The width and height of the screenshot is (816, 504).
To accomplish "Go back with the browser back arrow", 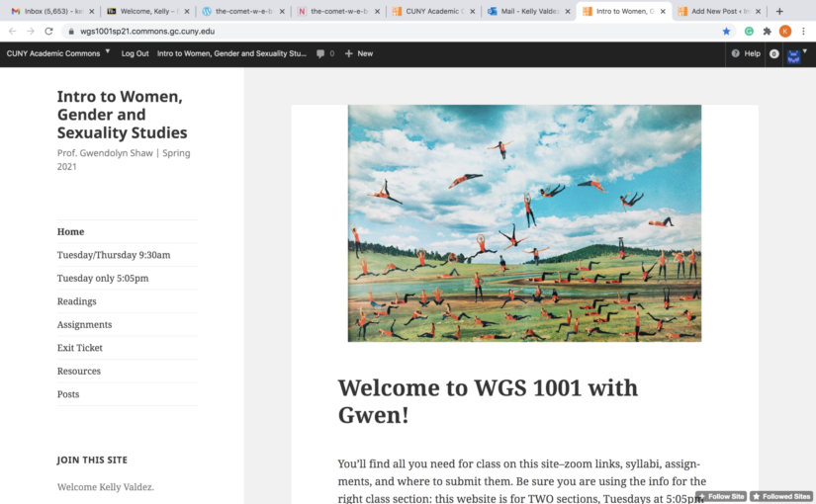I will [13, 32].
